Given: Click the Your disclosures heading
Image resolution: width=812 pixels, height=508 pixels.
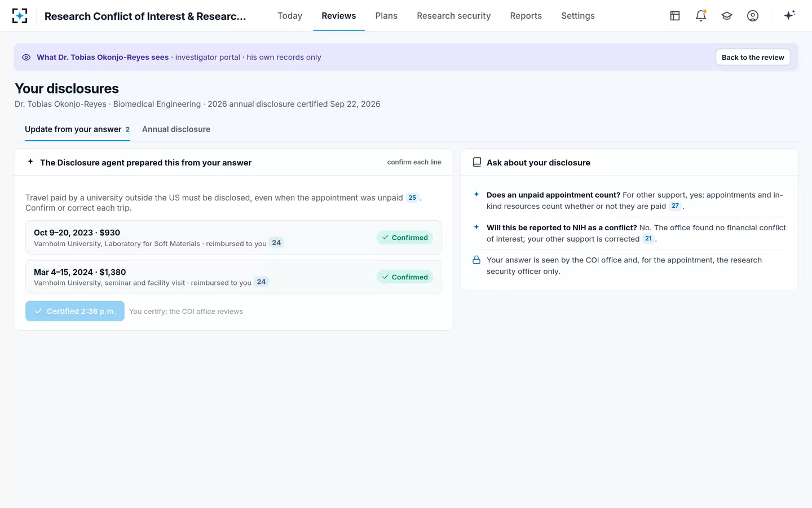Looking at the screenshot, I should point(67,89).
